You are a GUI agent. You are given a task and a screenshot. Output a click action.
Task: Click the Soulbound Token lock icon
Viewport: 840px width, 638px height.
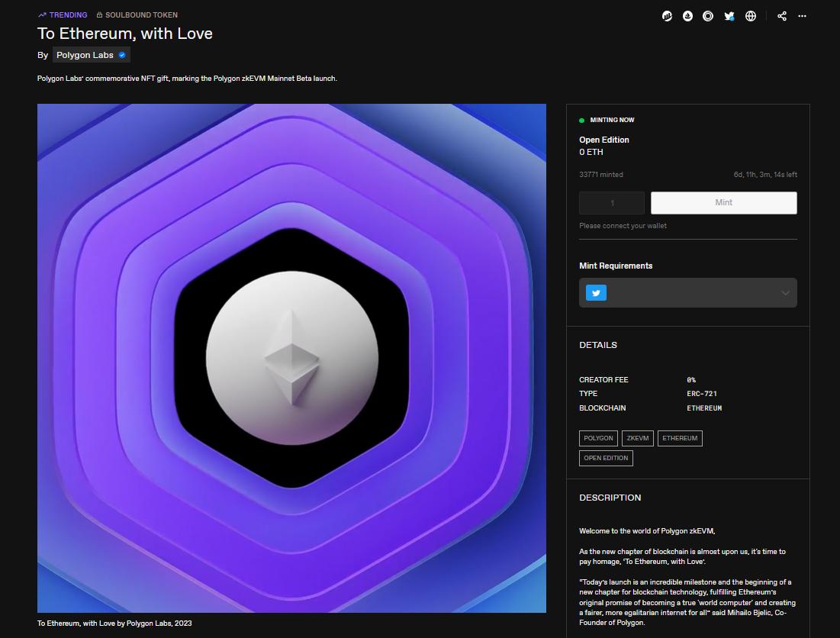pyautogui.click(x=99, y=15)
